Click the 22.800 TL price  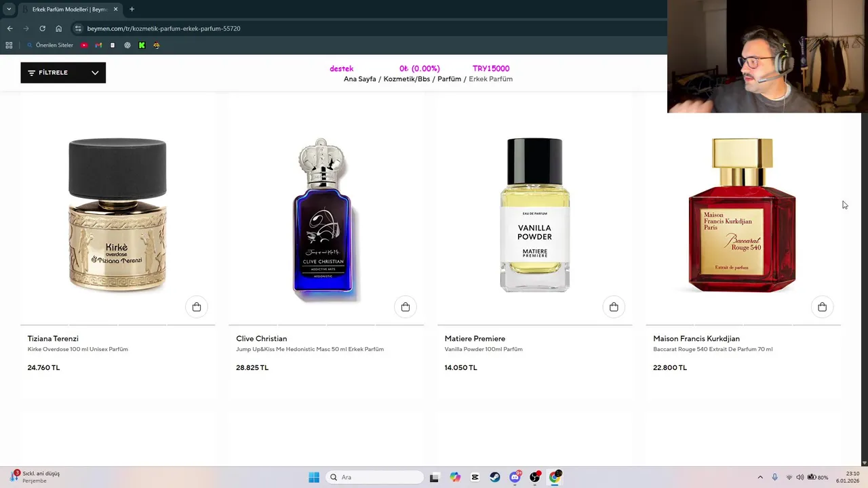point(670,367)
